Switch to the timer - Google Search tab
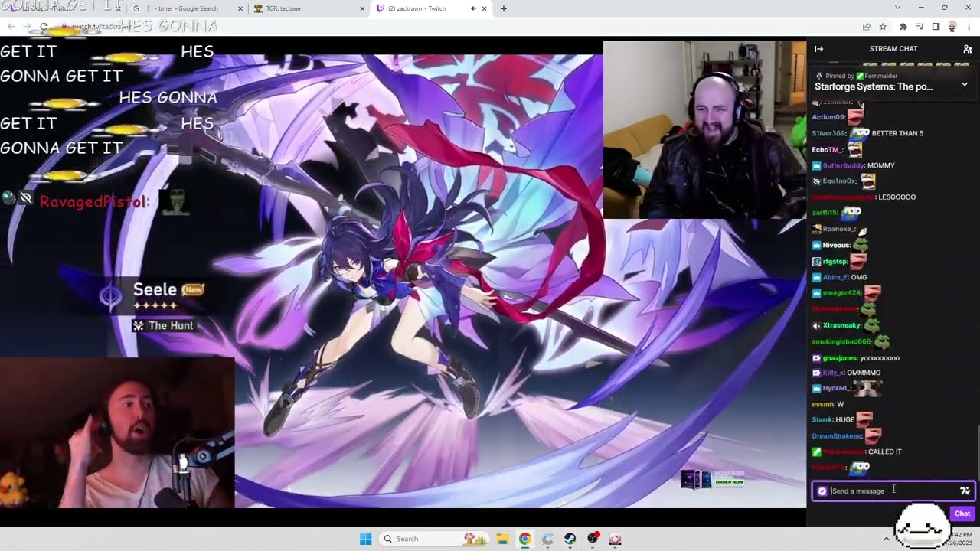 tap(187, 8)
